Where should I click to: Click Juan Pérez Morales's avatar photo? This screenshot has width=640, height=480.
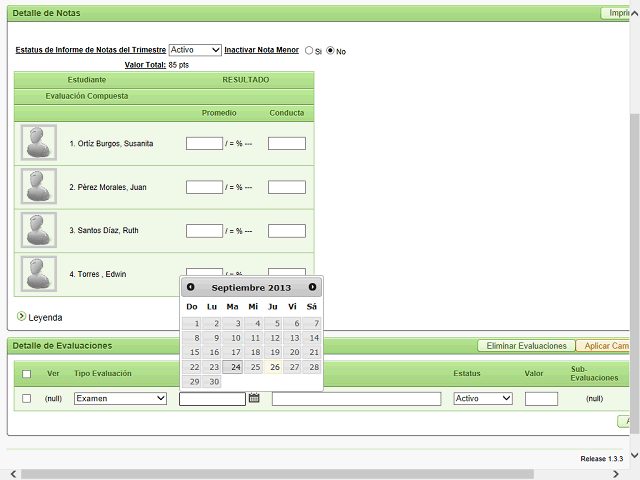click(39, 187)
